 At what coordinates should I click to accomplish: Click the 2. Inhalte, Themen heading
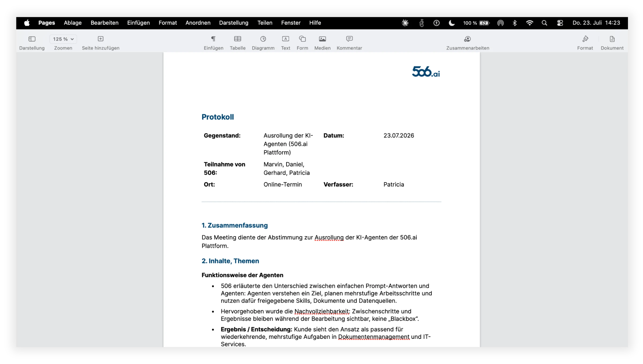pos(230,261)
